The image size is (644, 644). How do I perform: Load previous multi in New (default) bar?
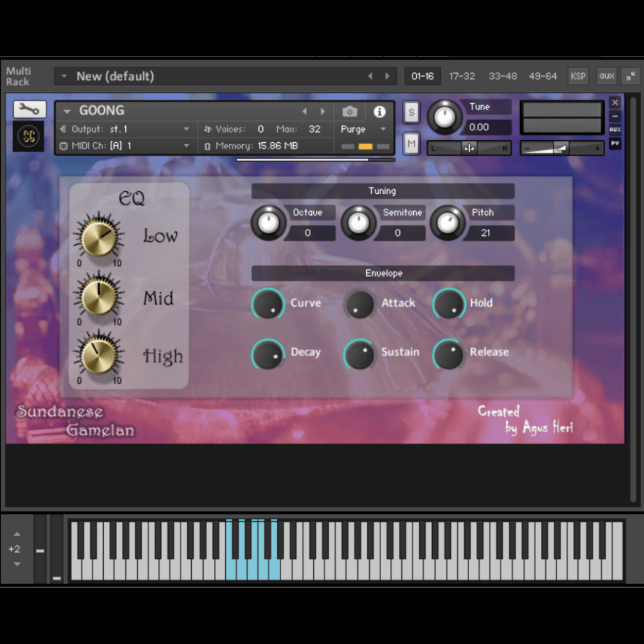(x=370, y=76)
